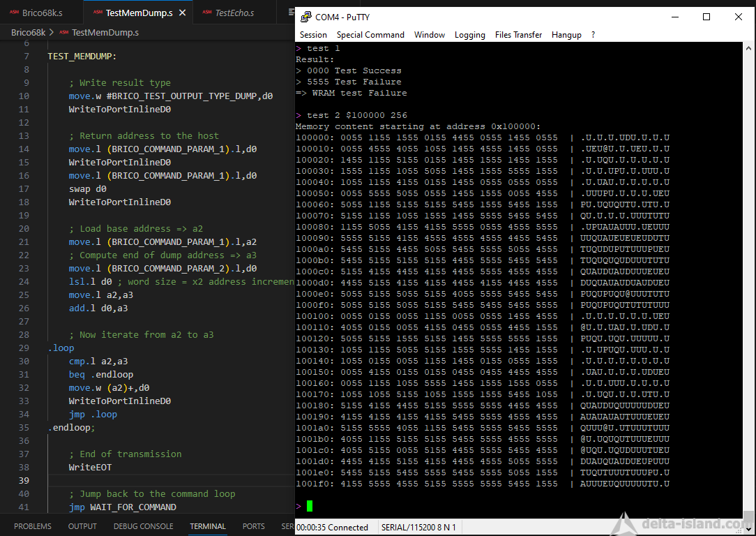Click 'beq .endloop' on line 31
This screenshot has width=756, height=536.
(100, 374)
